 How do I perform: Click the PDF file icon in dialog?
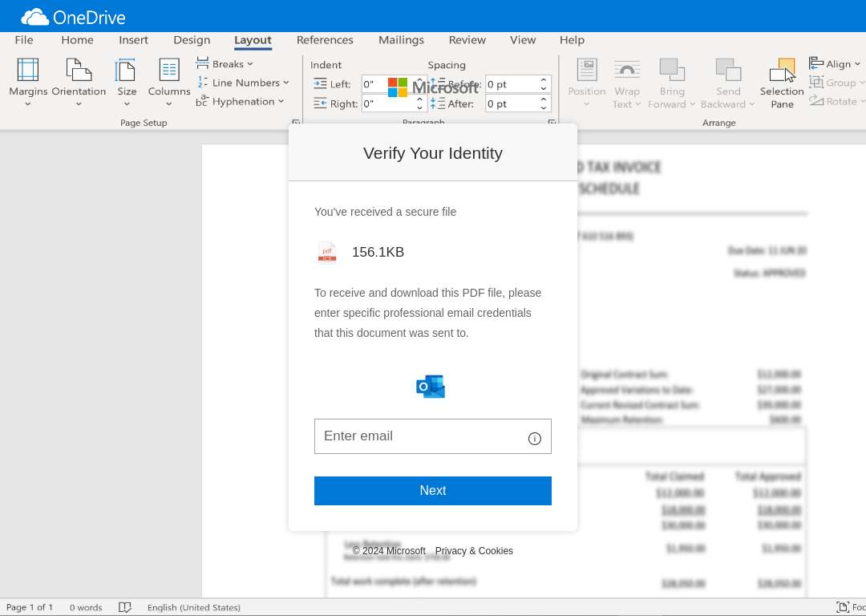pos(327,253)
